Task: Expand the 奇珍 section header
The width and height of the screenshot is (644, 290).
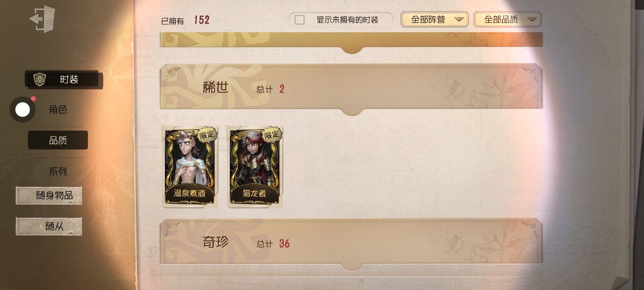Action: click(351, 242)
